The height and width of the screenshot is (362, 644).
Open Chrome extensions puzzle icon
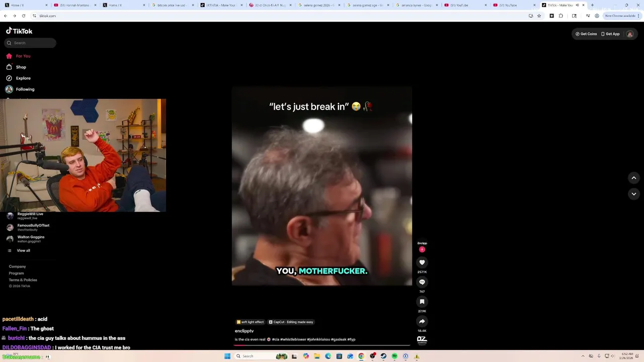561,16
